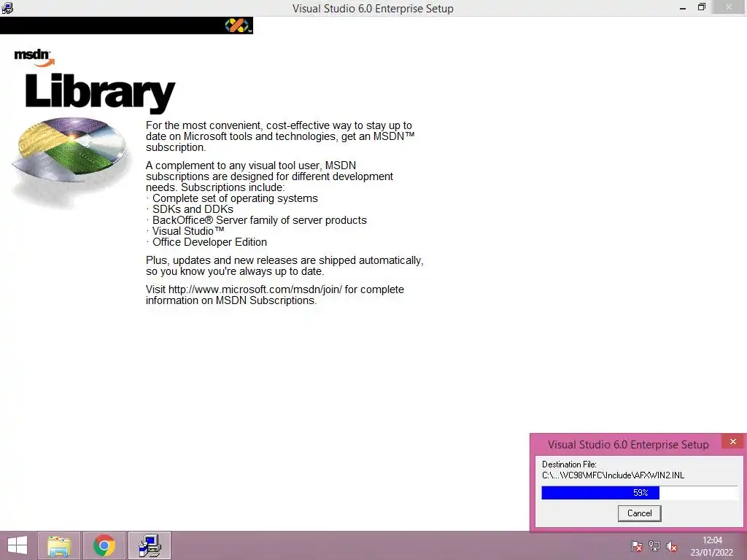Click the 'Visual Studio™' bullet item
747x560 pixels.
click(188, 231)
